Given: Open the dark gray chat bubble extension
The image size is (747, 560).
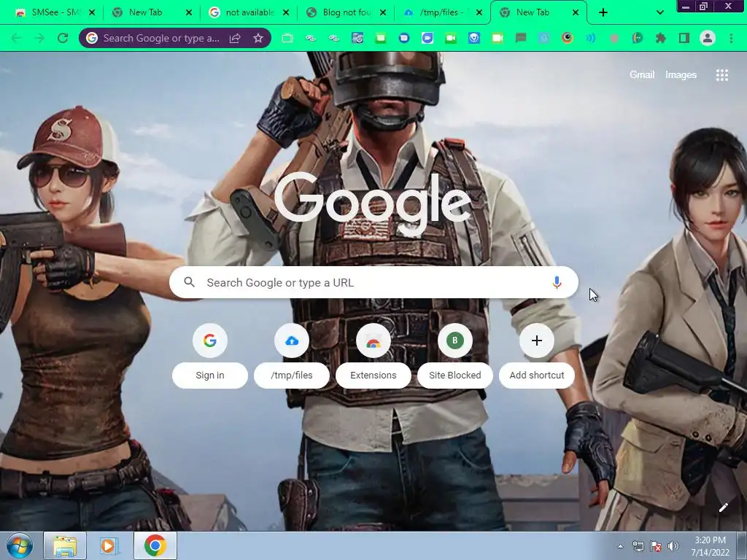Looking at the screenshot, I should tap(521, 38).
